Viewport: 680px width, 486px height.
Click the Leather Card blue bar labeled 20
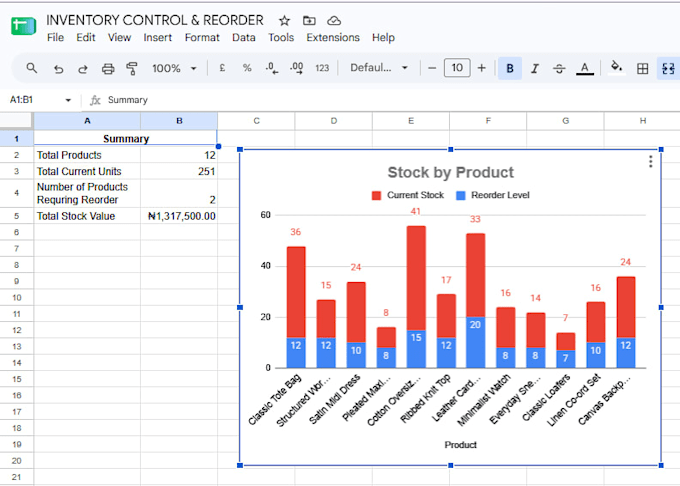pyautogui.click(x=475, y=342)
